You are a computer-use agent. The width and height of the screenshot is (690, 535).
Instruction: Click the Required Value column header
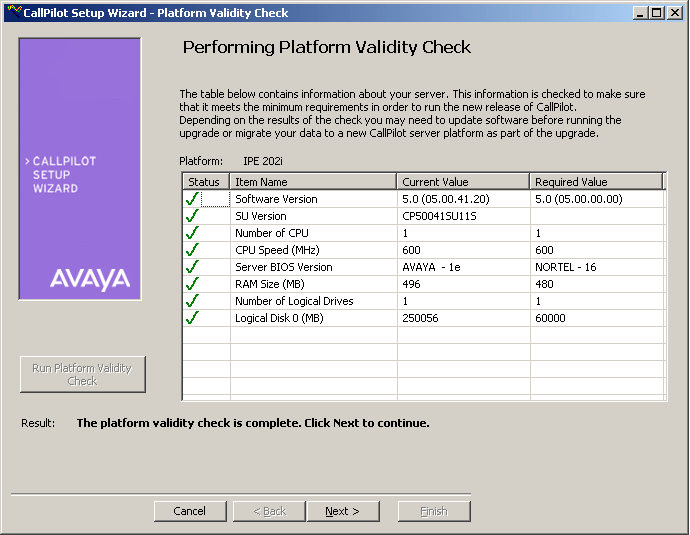596,182
